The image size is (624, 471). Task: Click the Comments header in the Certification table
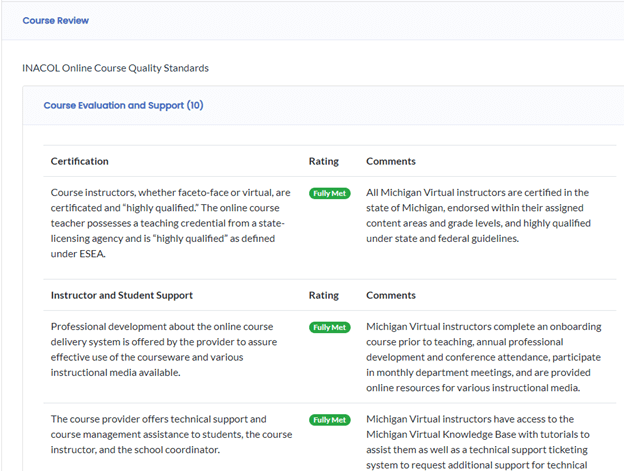(391, 161)
